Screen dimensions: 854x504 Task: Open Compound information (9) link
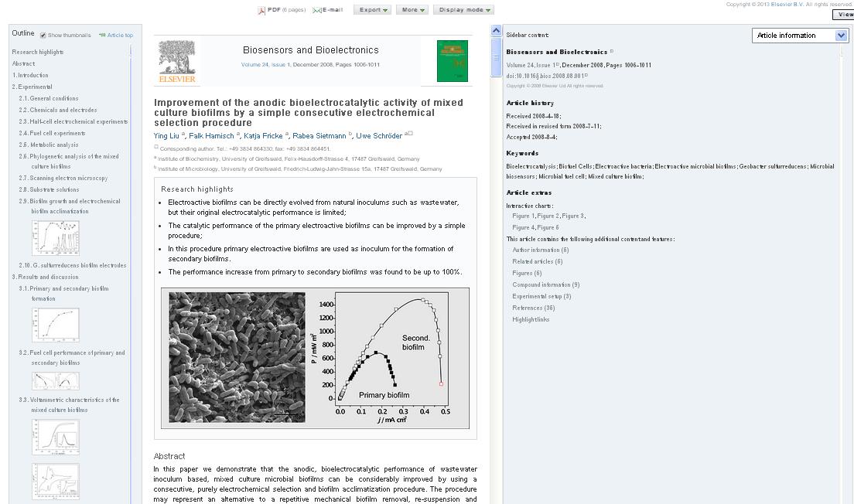[x=545, y=285]
